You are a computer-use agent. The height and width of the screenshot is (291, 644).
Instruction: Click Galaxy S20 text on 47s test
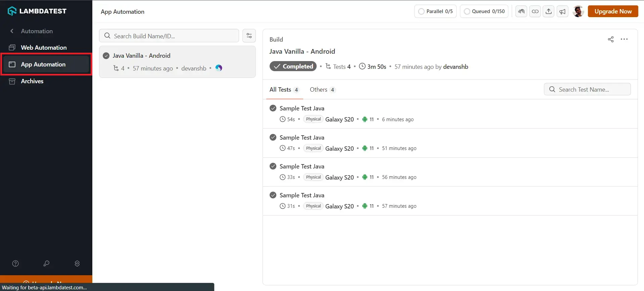339,148
